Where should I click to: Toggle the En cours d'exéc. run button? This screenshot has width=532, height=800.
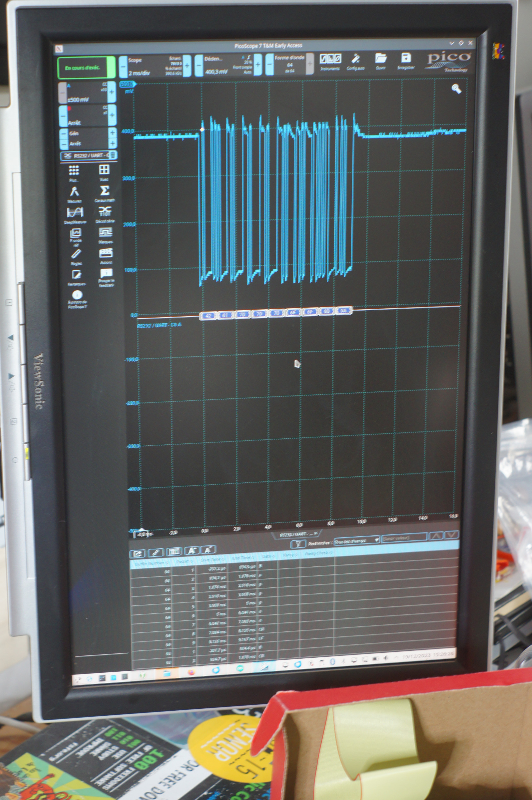click(86, 68)
